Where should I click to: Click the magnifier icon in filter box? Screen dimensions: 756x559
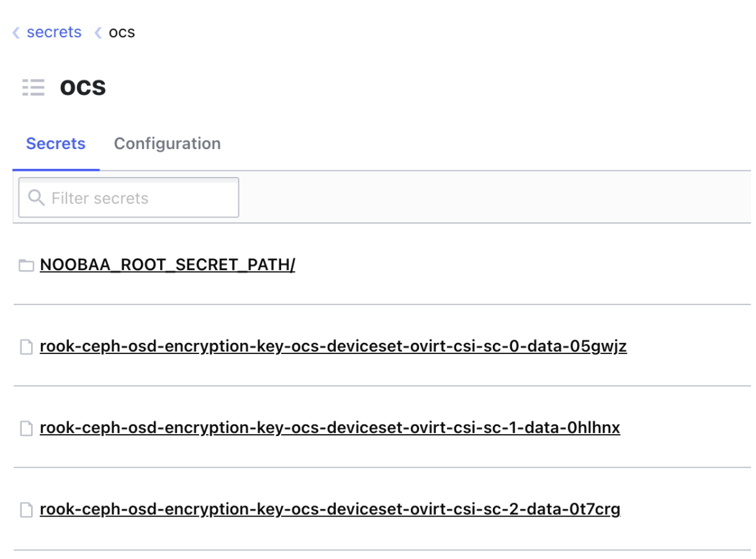37,198
